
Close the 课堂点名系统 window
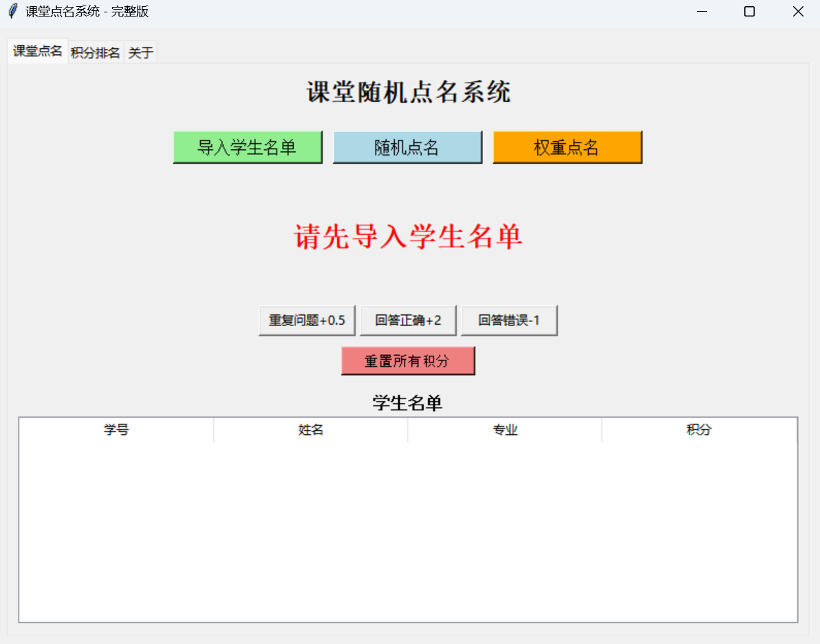[x=798, y=12]
